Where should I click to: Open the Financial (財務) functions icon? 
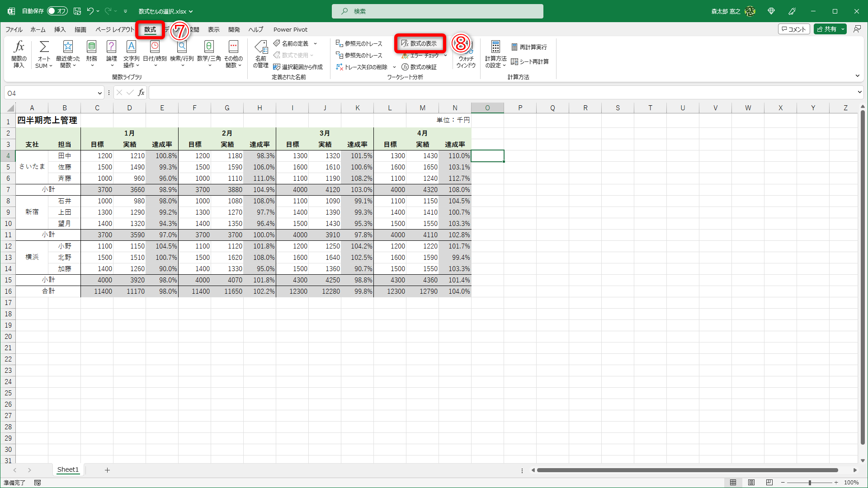click(92, 47)
